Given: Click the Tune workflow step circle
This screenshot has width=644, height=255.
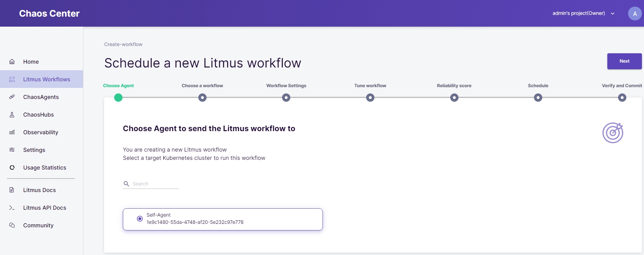Looking at the screenshot, I should point(370,98).
